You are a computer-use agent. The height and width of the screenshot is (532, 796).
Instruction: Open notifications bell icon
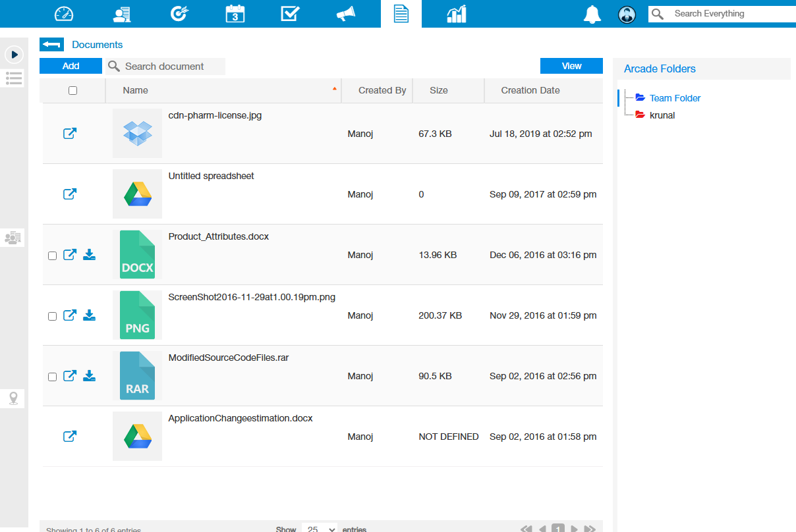592,14
